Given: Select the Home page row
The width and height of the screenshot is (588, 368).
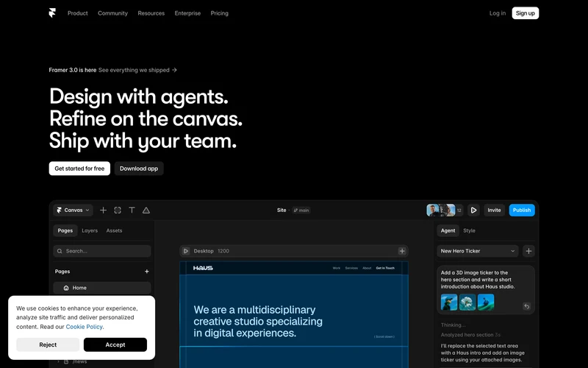Looking at the screenshot, I should coord(102,288).
